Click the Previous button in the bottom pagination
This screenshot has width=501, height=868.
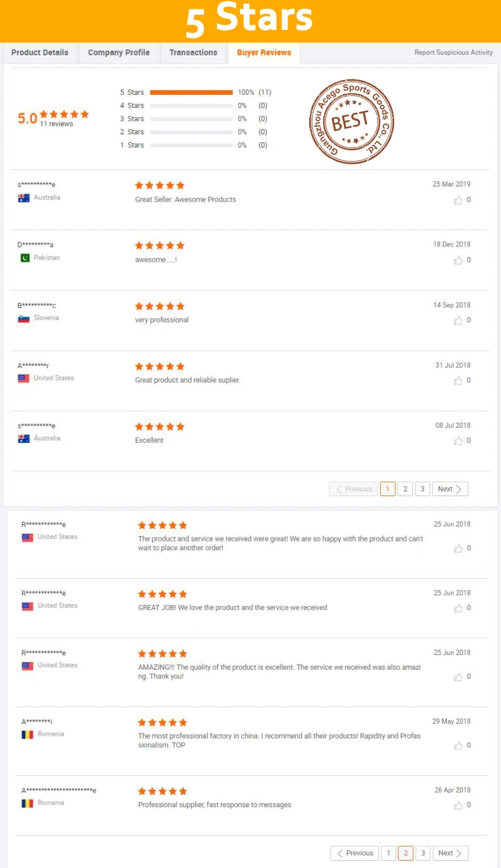click(x=354, y=853)
